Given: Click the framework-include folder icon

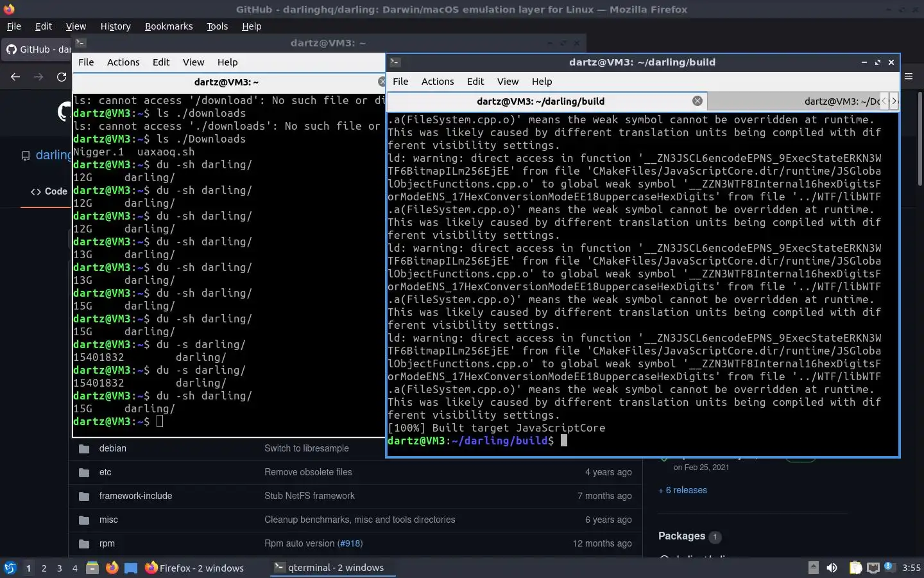Looking at the screenshot, I should (x=84, y=496).
